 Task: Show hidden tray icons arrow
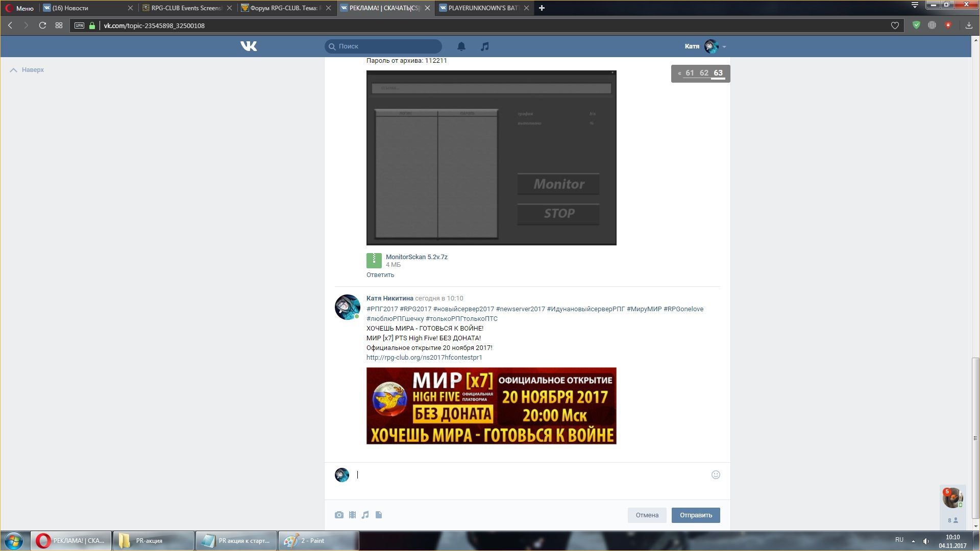point(913,541)
